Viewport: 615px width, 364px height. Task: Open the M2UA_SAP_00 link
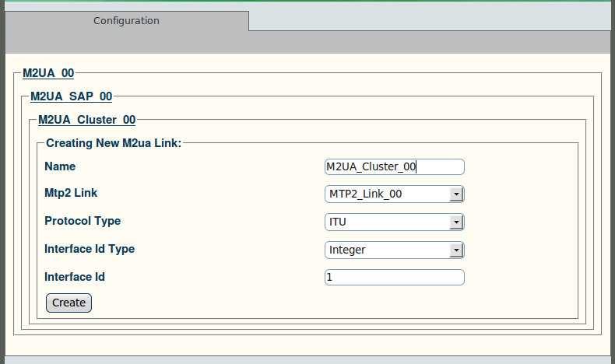click(72, 96)
